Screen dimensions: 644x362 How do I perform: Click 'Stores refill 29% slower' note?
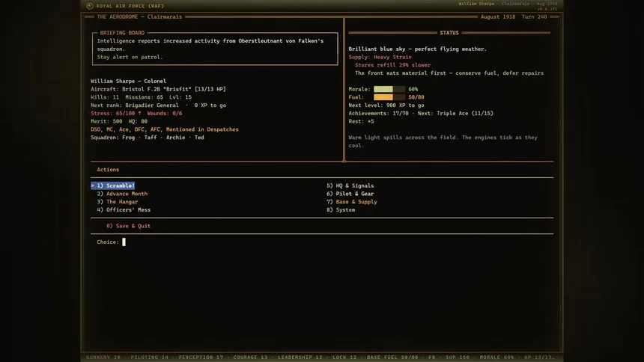(392, 65)
